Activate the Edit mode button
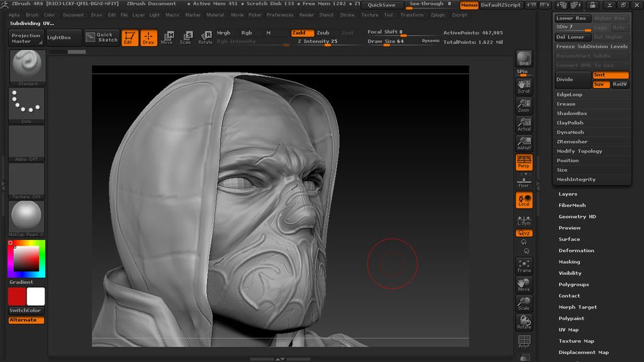 tap(130, 38)
